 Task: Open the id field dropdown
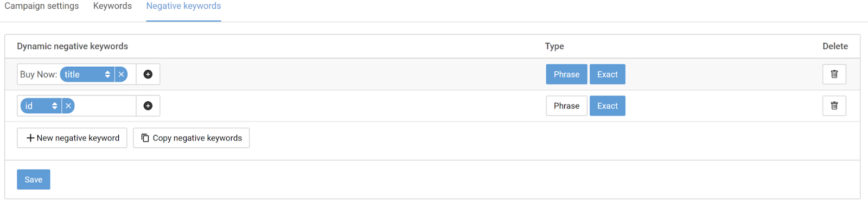(41, 106)
